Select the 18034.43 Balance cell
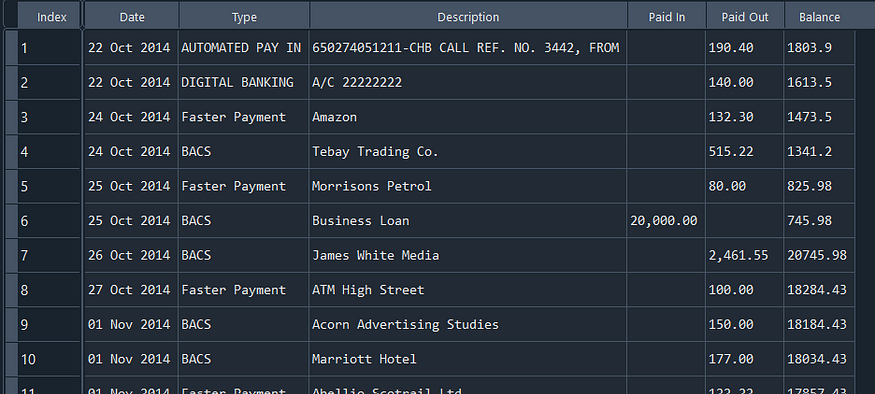Screen dimensions: 875x394 [819, 359]
